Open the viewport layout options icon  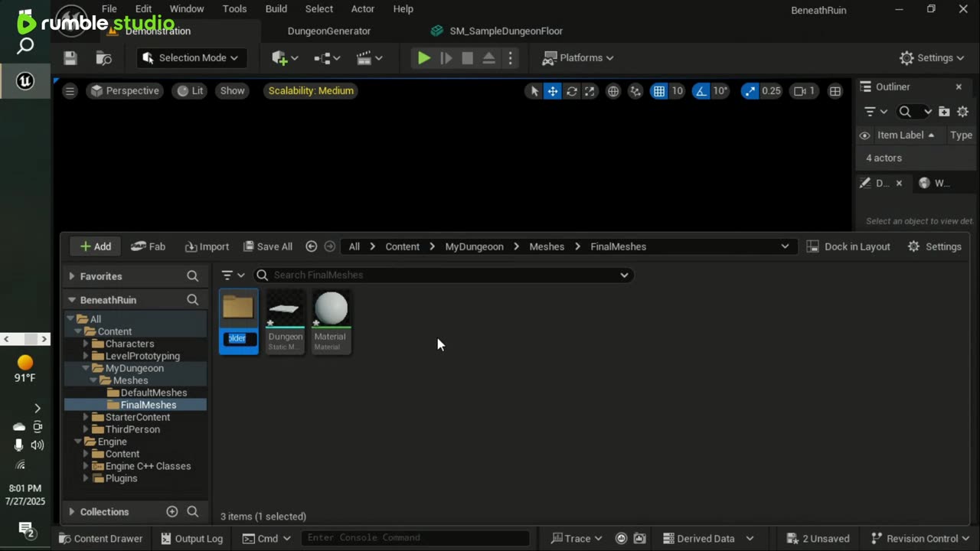[835, 91]
